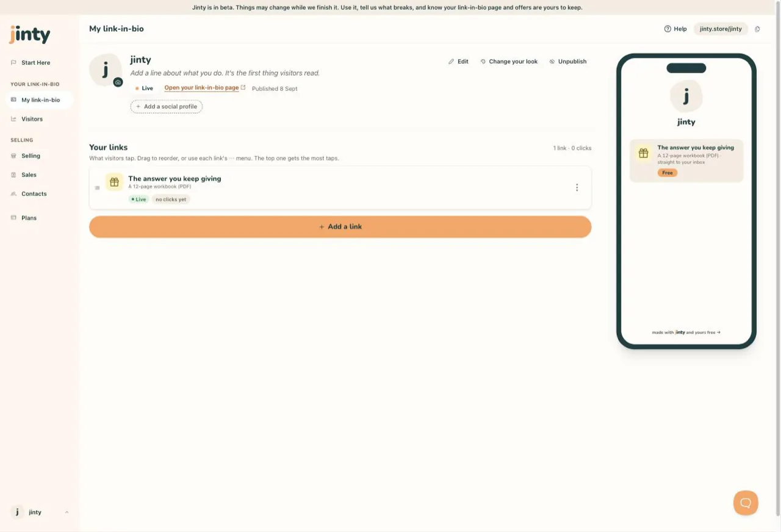Click the Selling sidebar icon
Image resolution: width=781 pixels, height=532 pixels.
coord(13,156)
